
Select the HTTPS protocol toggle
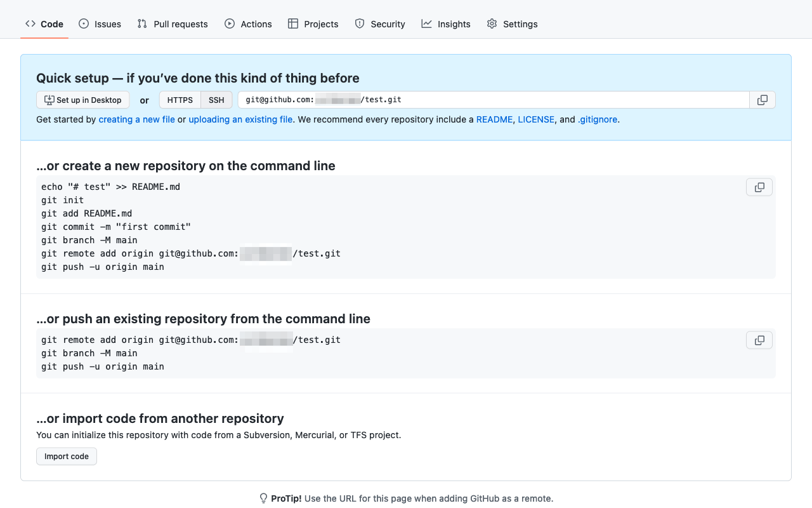180,100
